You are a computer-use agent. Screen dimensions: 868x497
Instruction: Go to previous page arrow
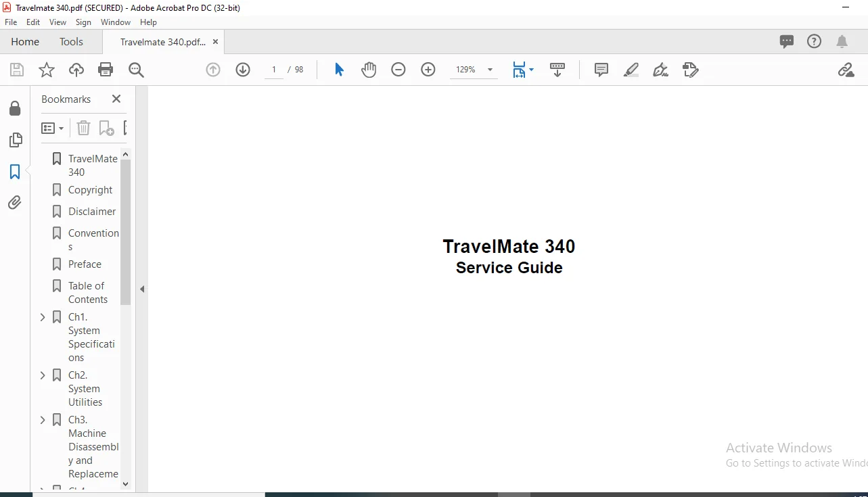(x=213, y=70)
